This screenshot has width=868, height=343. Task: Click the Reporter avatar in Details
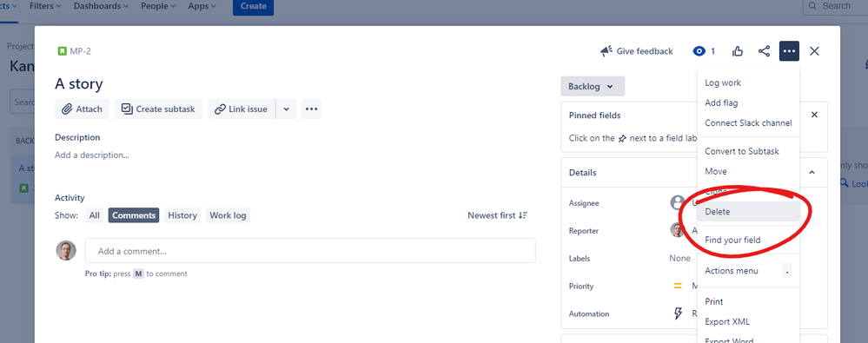pos(678,230)
